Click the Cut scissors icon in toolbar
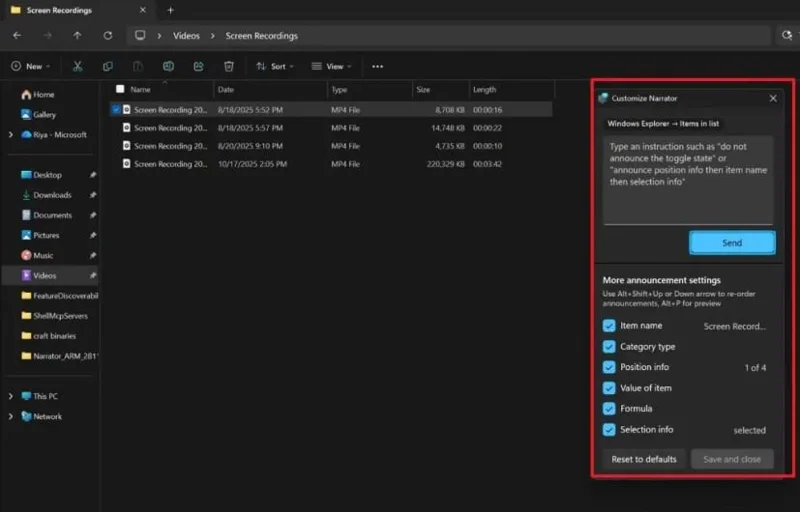Image resolution: width=800 pixels, height=512 pixels. [x=78, y=66]
